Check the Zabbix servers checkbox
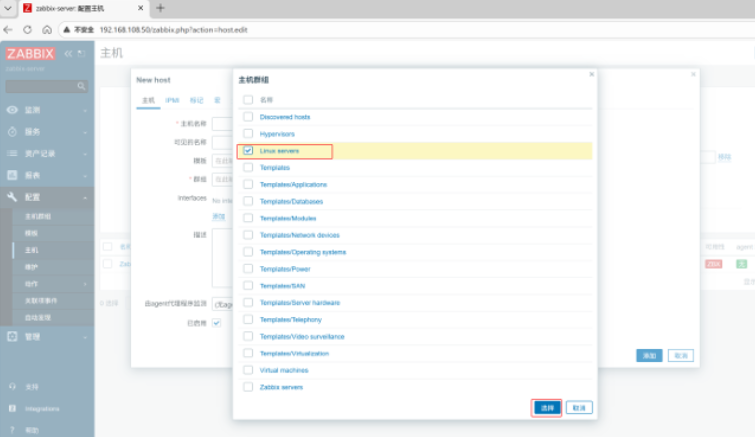The height and width of the screenshot is (437, 755). point(248,387)
